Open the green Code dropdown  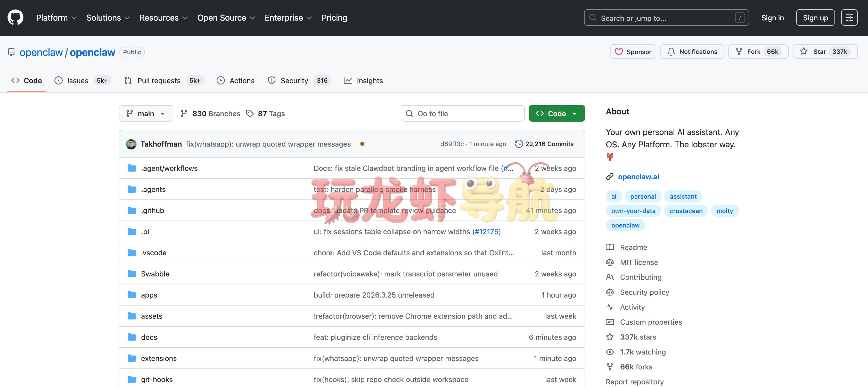coord(557,113)
